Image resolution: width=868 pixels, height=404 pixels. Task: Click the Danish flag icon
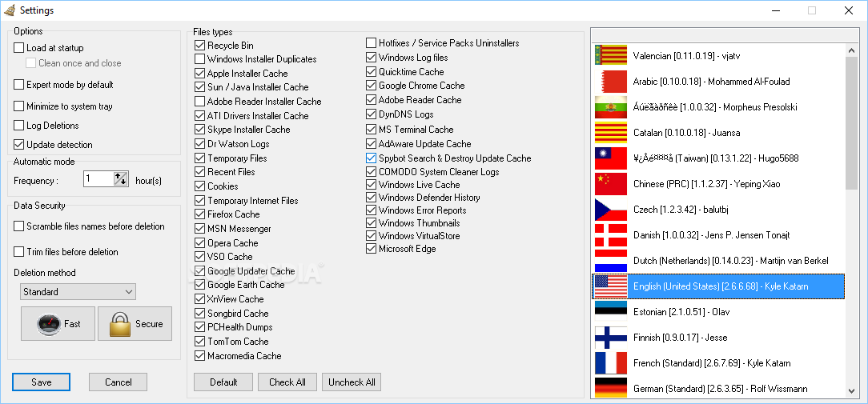tap(611, 235)
